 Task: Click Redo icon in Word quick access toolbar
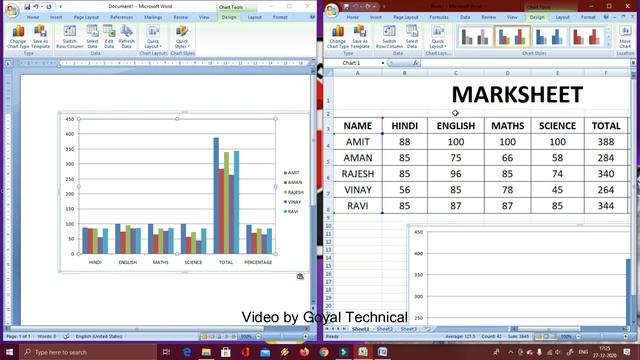point(49,7)
